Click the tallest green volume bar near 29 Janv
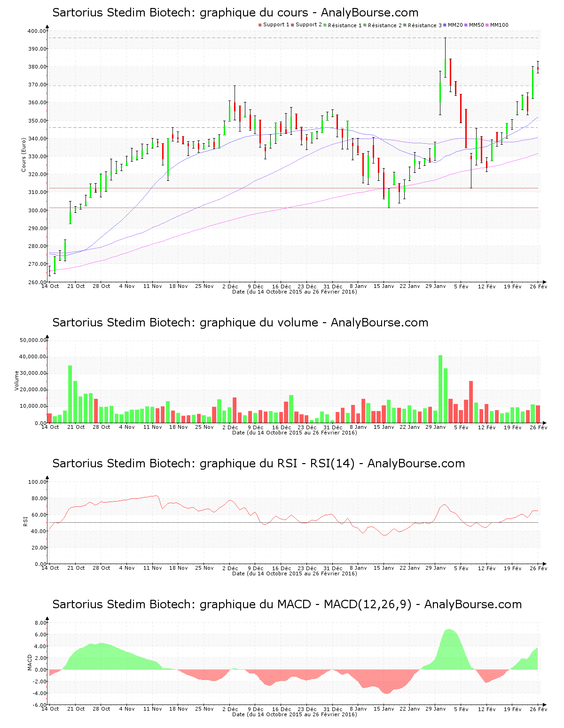This screenshot has width=564, height=728. [440, 389]
